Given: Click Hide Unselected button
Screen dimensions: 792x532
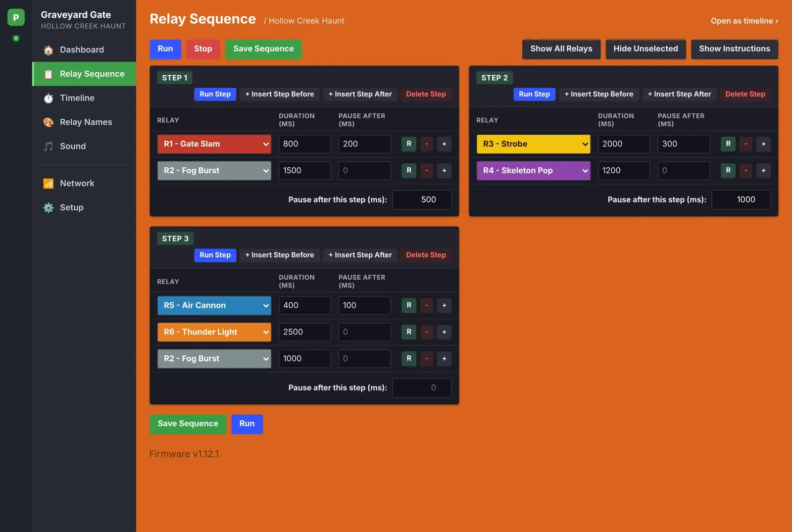Looking at the screenshot, I should (x=645, y=49).
